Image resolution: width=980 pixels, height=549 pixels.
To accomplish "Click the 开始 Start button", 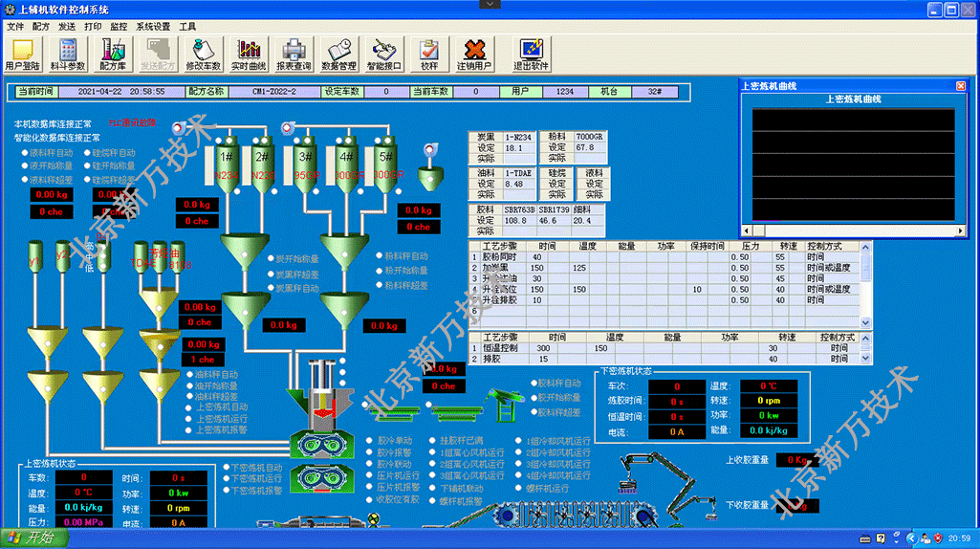I will pyautogui.click(x=33, y=538).
